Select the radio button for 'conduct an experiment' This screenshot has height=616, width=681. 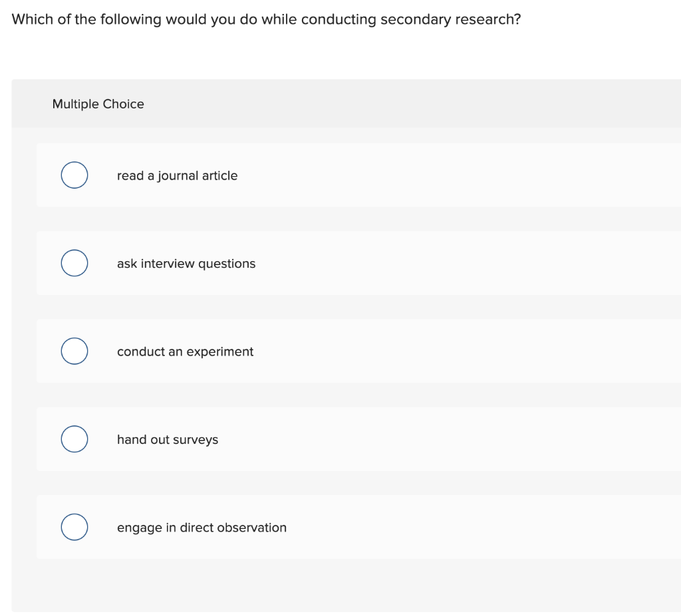(74, 351)
